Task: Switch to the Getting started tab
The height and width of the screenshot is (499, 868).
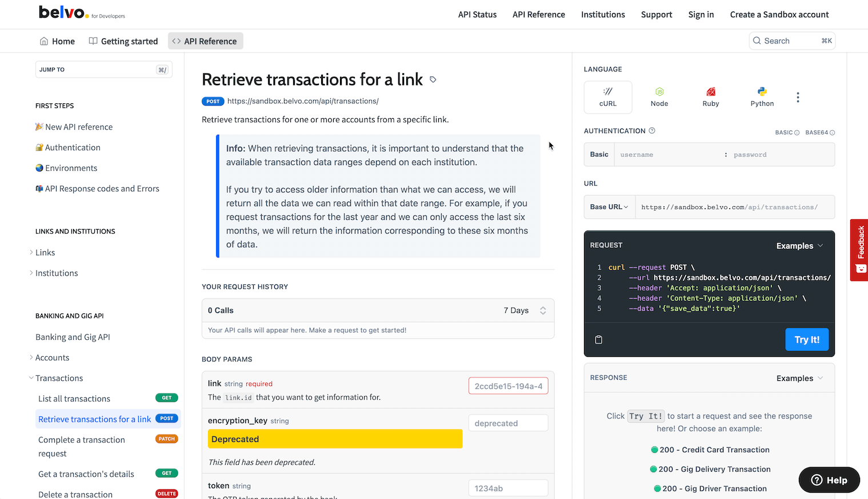Action: (123, 41)
